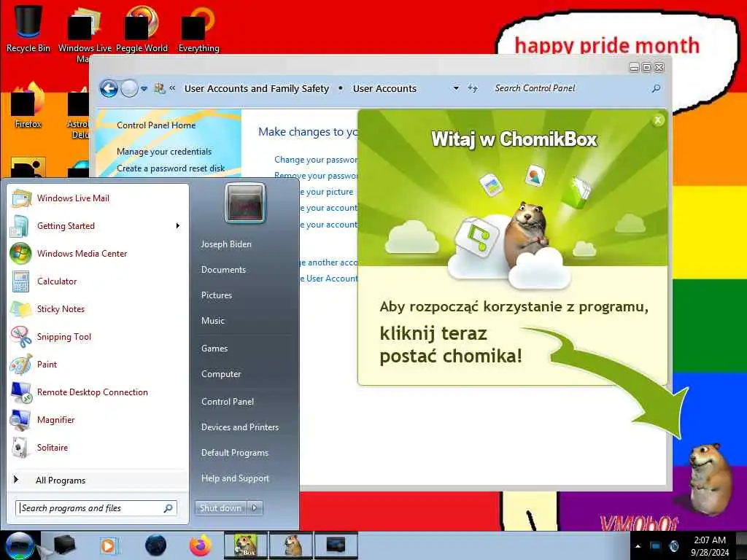Click the ChomikBox hamster character
747x560 pixels.
click(x=711, y=478)
